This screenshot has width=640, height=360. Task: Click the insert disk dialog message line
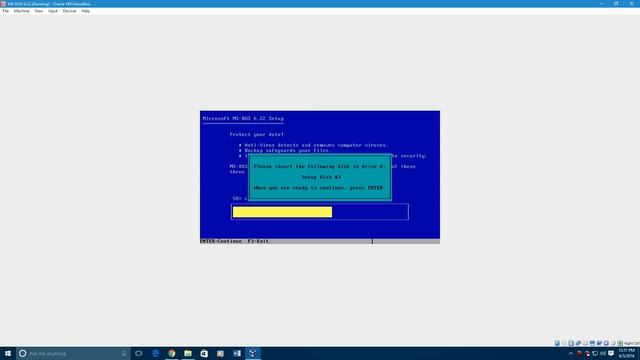tap(319, 167)
